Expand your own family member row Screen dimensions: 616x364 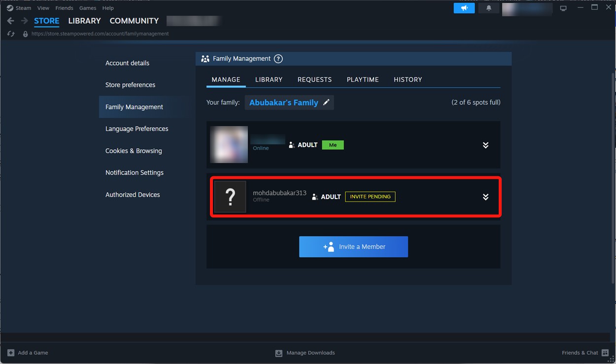[x=485, y=145]
